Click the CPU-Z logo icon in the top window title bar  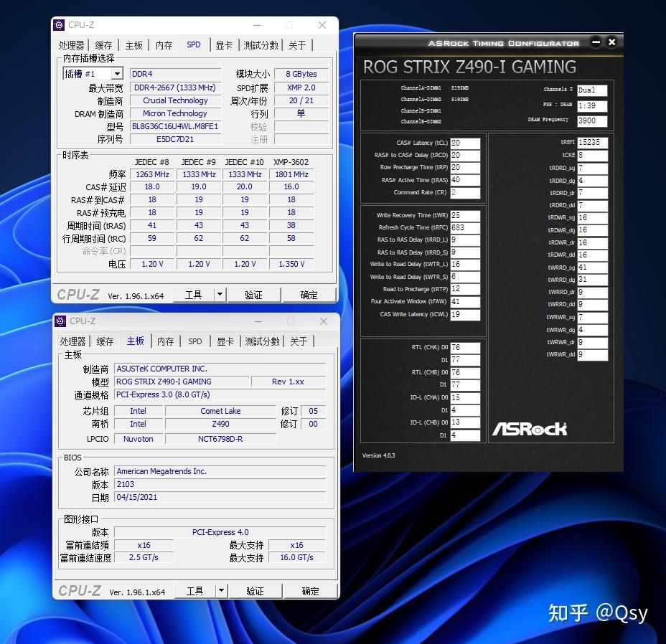[59, 24]
